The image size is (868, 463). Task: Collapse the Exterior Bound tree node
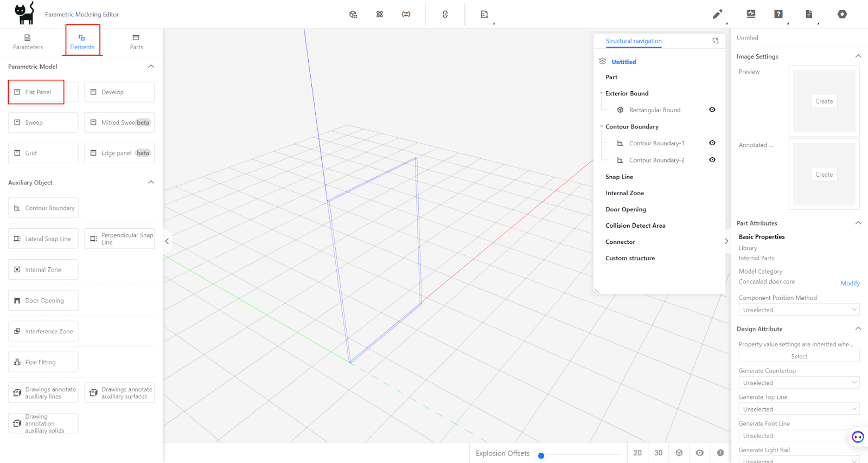[x=602, y=93]
